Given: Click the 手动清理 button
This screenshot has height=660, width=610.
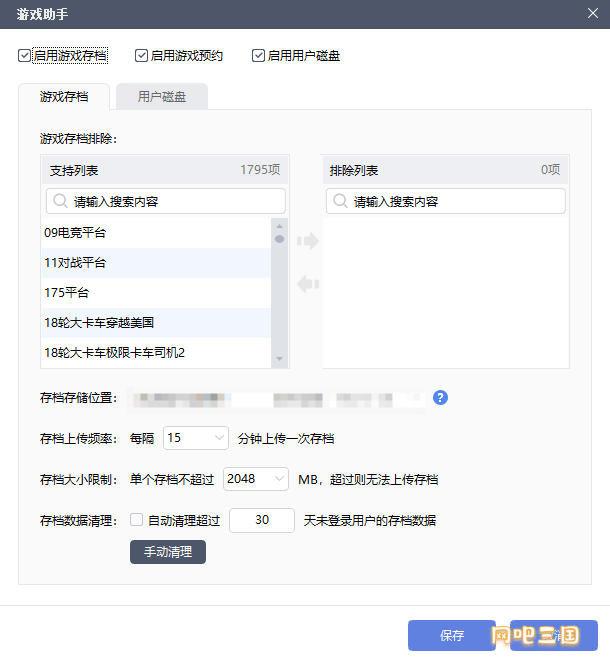Looking at the screenshot, I should tap(167, 552).
